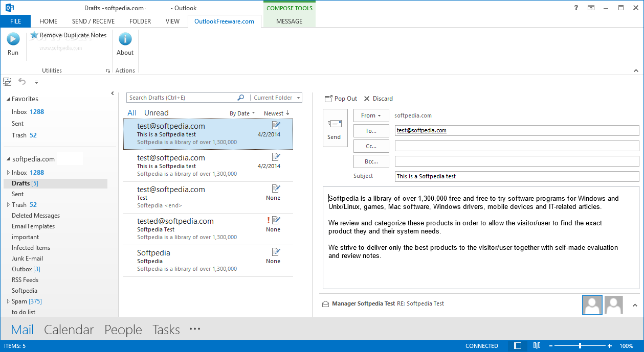The image size is (644, 352).
Task: Click Send/Receive All Folders quick access icon
Action: click(7, 82)
